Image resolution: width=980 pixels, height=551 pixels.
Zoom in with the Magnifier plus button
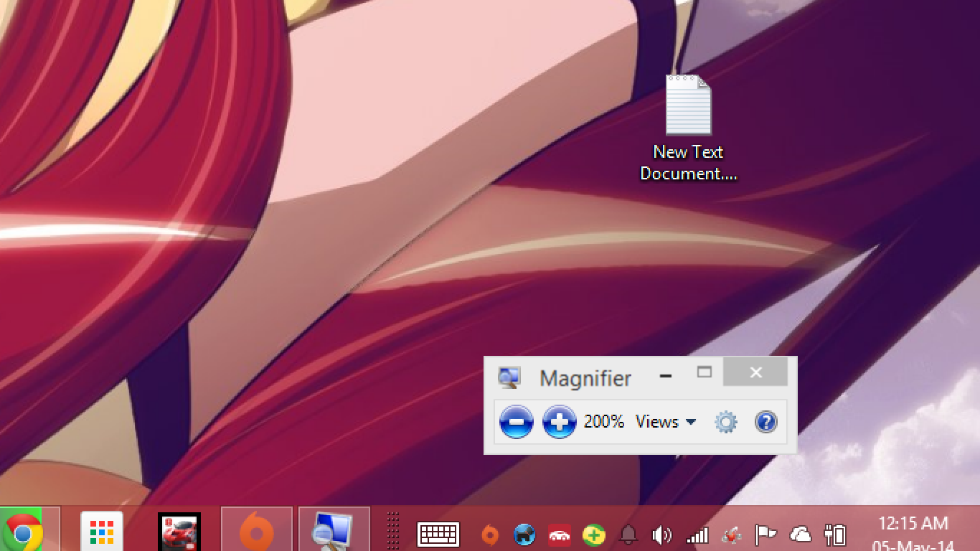[x=560, y=421]
